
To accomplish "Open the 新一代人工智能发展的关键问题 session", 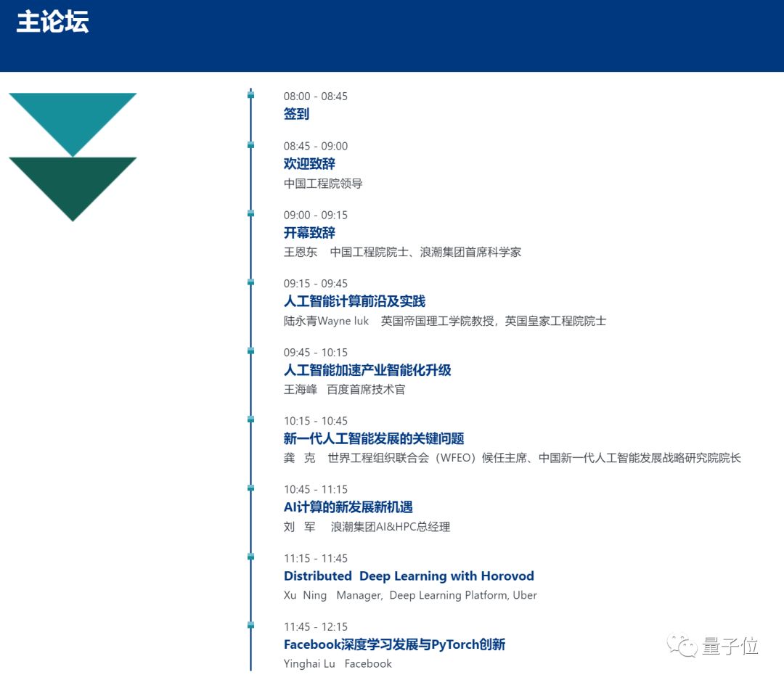I will [374, 438].
